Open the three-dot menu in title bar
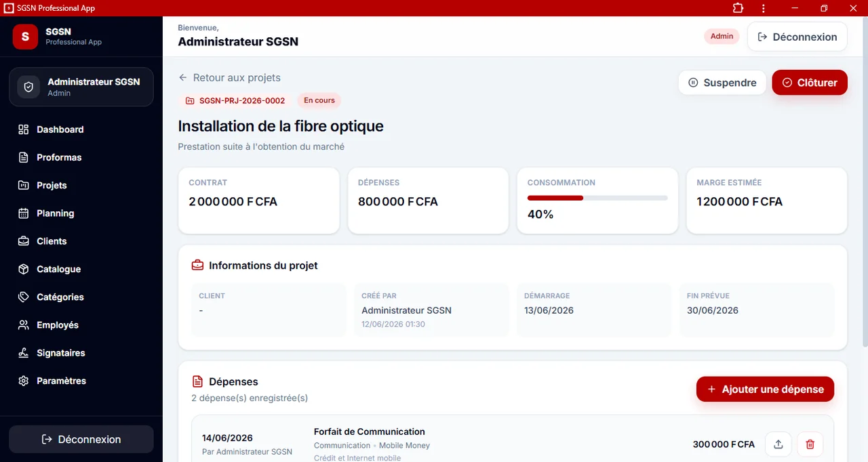The image size is (868, 462). [764, 8]
